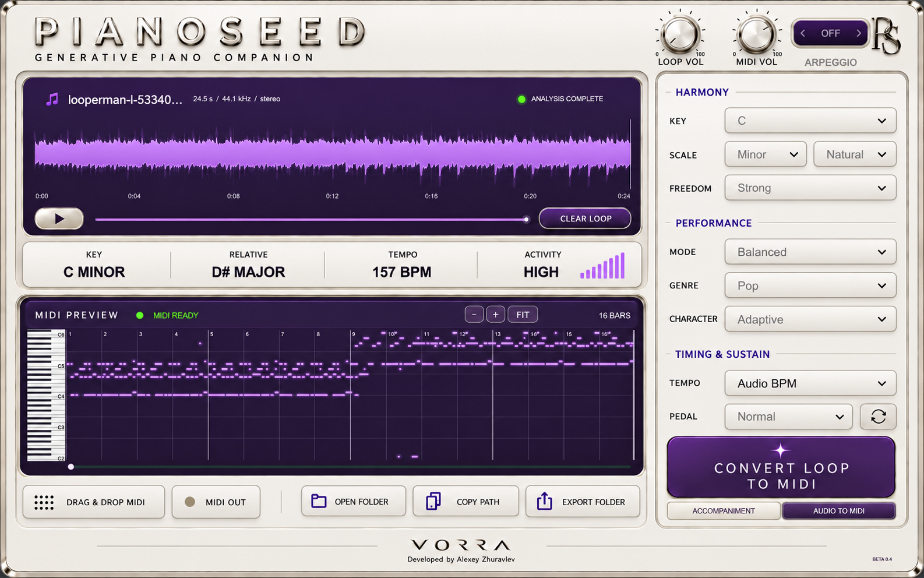Viewport: 924px width, 578px height.
Task: Select previous arpeggio mode with left arrow
Action: [803, 33]
